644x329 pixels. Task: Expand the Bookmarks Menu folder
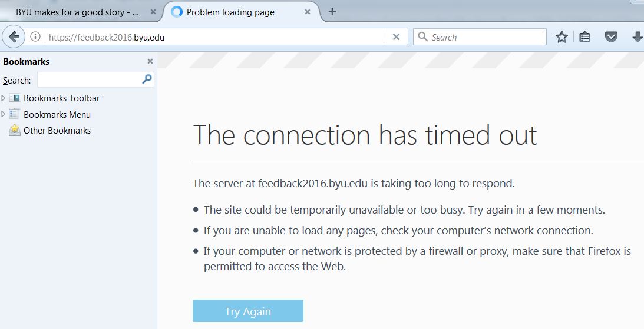(4, 114)
